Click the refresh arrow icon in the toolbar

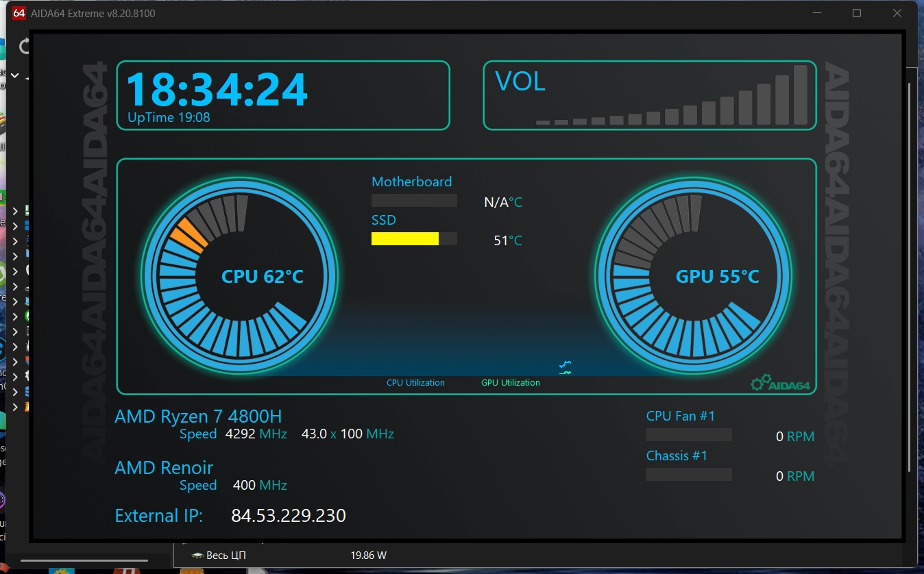[x=25, y=46]
